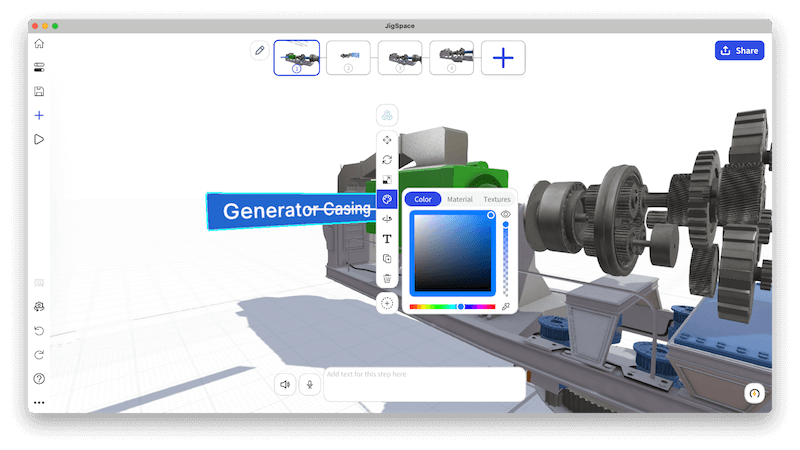Screen dimensions: 800x450
Task: Pick a color with the eyedropper
Action: point(506,307)
